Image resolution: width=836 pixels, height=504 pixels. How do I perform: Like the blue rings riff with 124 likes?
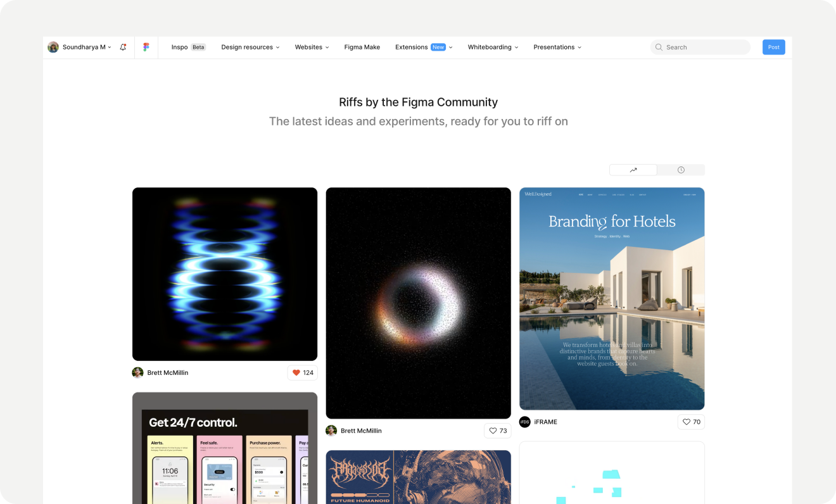(x=303, y=372)
